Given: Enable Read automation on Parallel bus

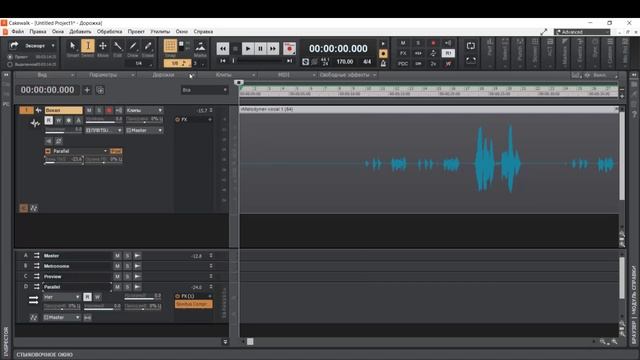Looking at the screenshot, I should 87,297.
